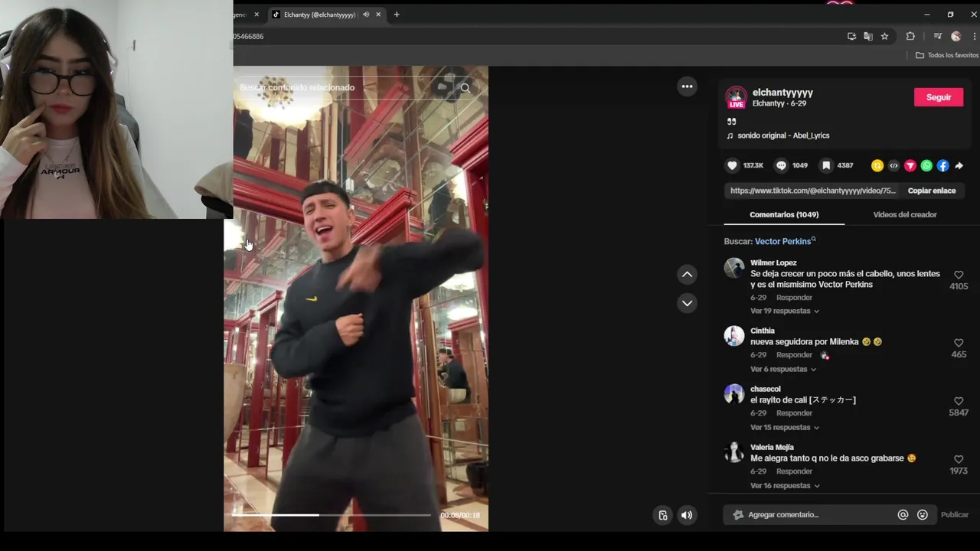The image size is (980, 551).
Task: Open comments via the speech bubble icon
Action: point(781,165)
